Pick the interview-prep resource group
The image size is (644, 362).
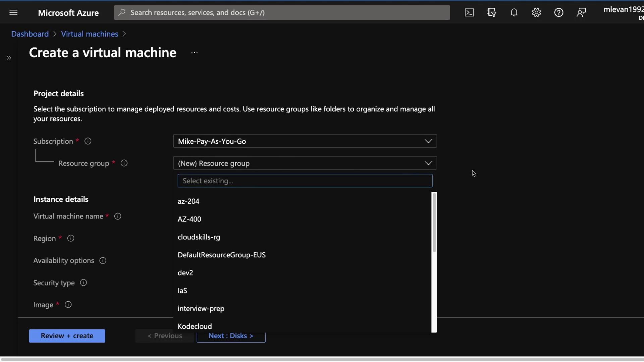[201, 308]
